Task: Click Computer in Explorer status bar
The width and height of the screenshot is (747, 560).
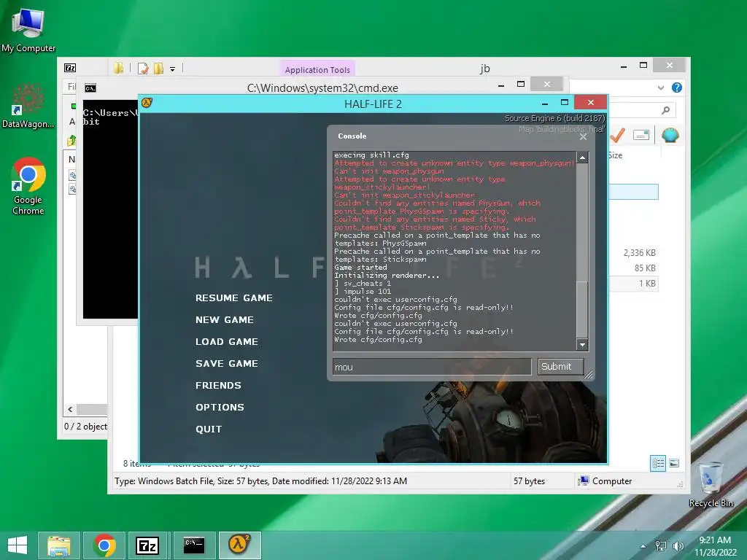Action: click(x=605, y=481)
